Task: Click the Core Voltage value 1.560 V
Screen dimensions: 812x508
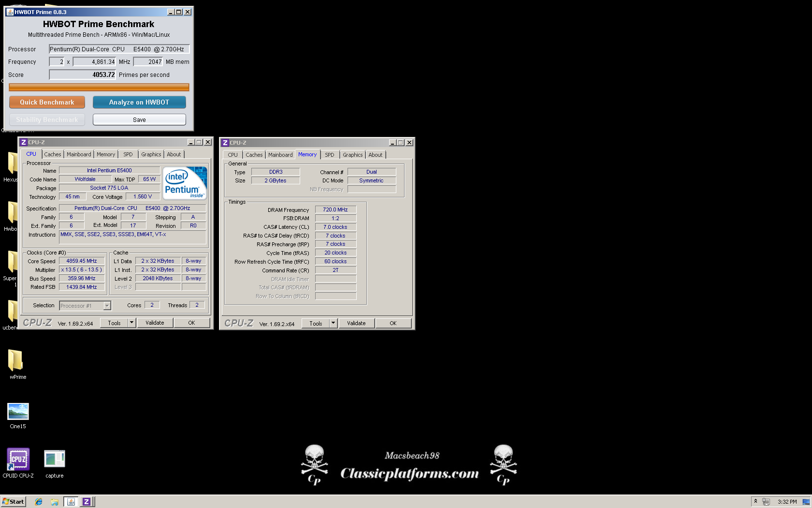Action: (143, 196)
